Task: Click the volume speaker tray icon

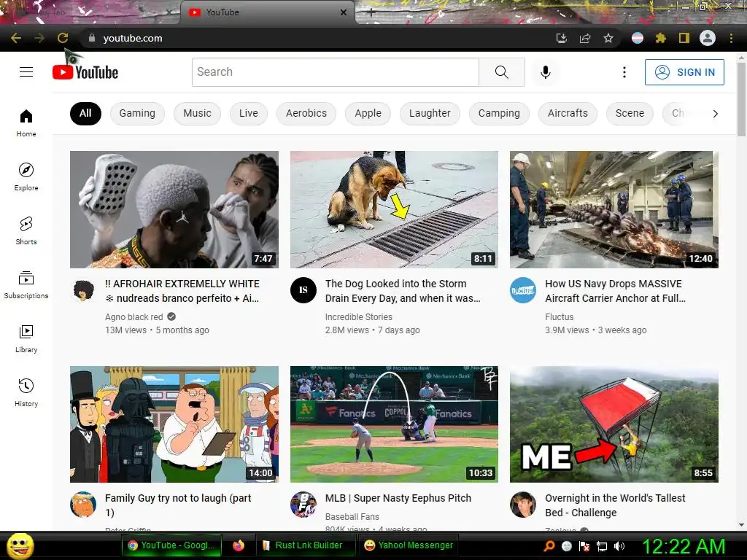Action: [619, 546]
